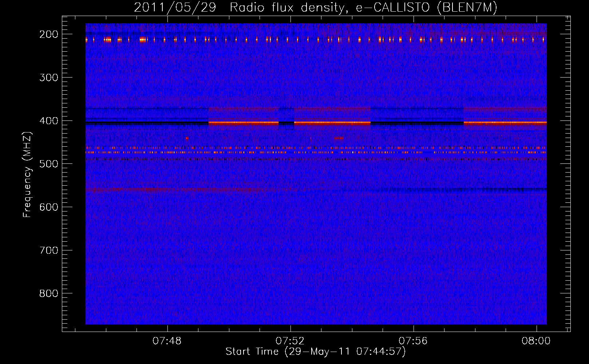
Task: Click the 200 frequency tick label
Action: [49, 34]
